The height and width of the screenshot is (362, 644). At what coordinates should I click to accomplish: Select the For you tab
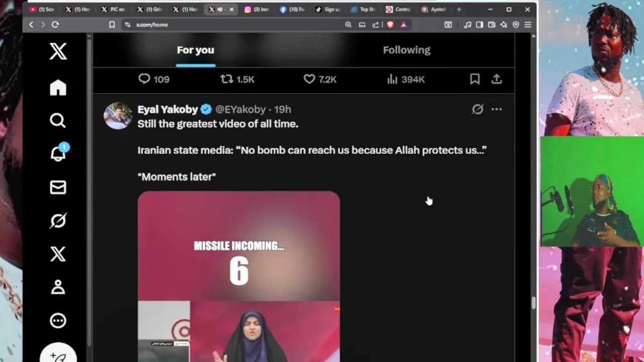[195, 50]
